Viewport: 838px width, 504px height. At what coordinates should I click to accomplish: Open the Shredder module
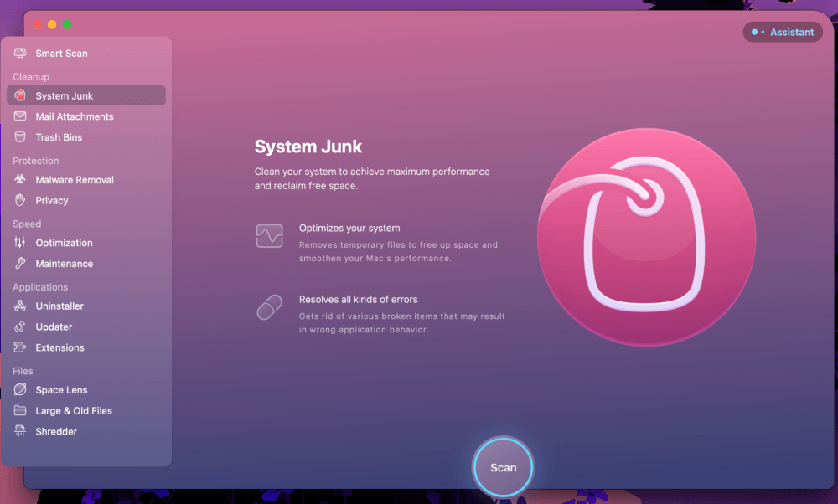tap(86, 431)
